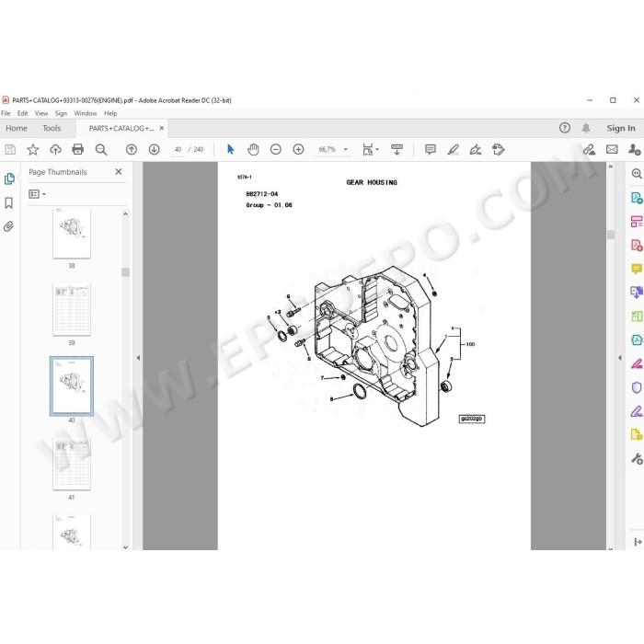Choose the Selection arrow tool
This screenshot has width=644, height=644.
pos(230,149)
